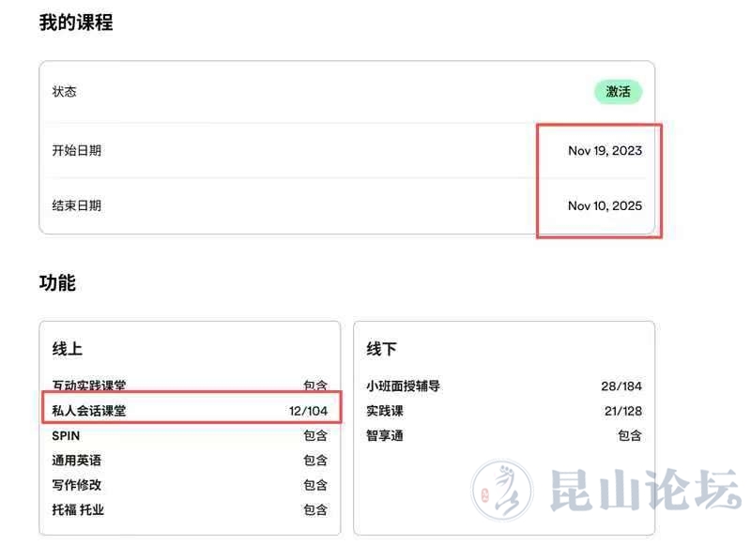Open the 线上 features card title
The width and height of the screenshot is (751, 560).
68,349
